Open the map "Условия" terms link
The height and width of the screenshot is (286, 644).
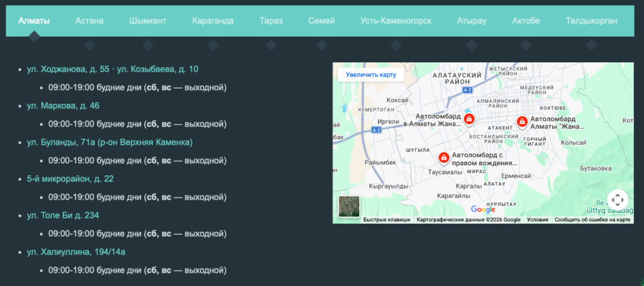(x=537, y=220)
